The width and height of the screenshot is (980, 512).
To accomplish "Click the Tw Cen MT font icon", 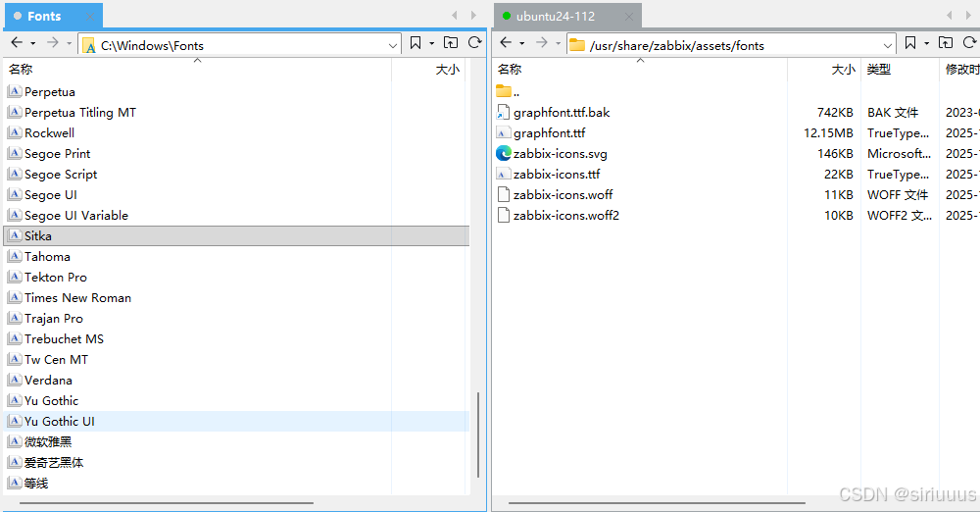I will 15,359.
